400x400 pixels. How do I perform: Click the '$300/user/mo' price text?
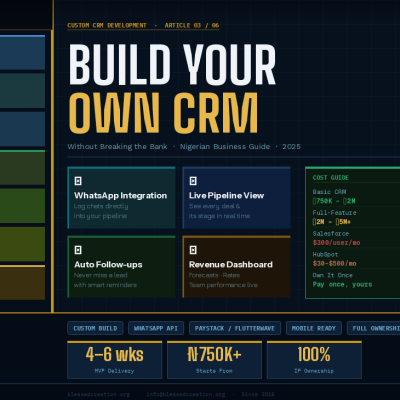click(x=336, y=243)
